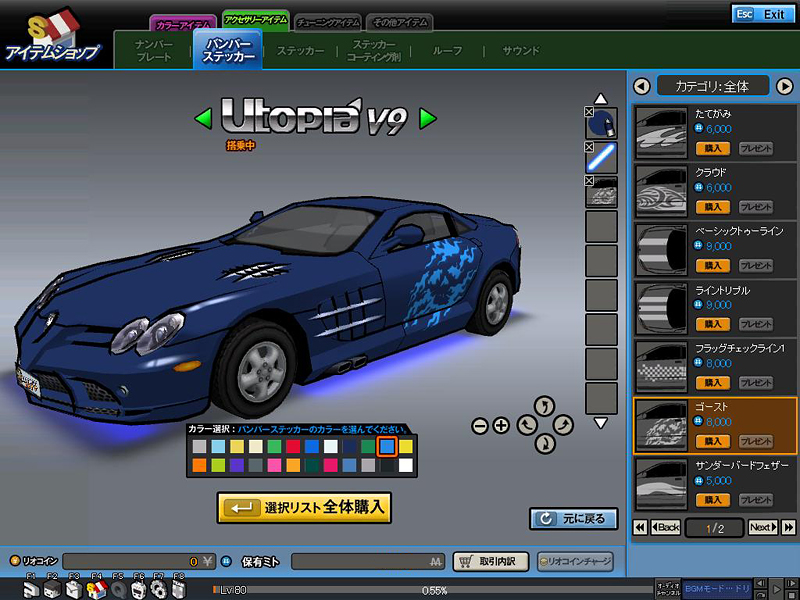The height and width of the screenshot is (600, 800).
Task: Switch to ナンバープレート sub-tab
Action: point(154,51)
